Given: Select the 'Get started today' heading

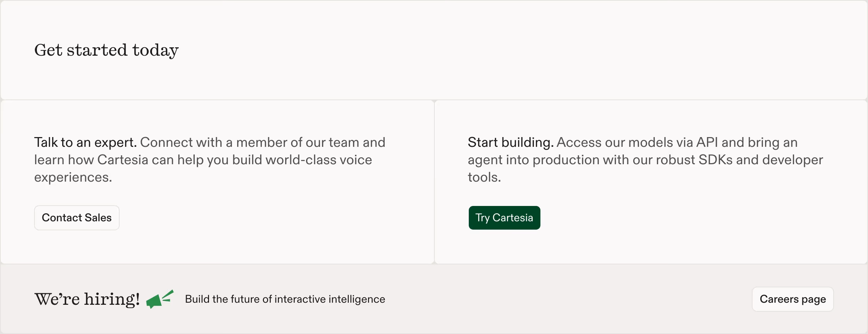Looking at the screenshot, I should pos(106,50).
